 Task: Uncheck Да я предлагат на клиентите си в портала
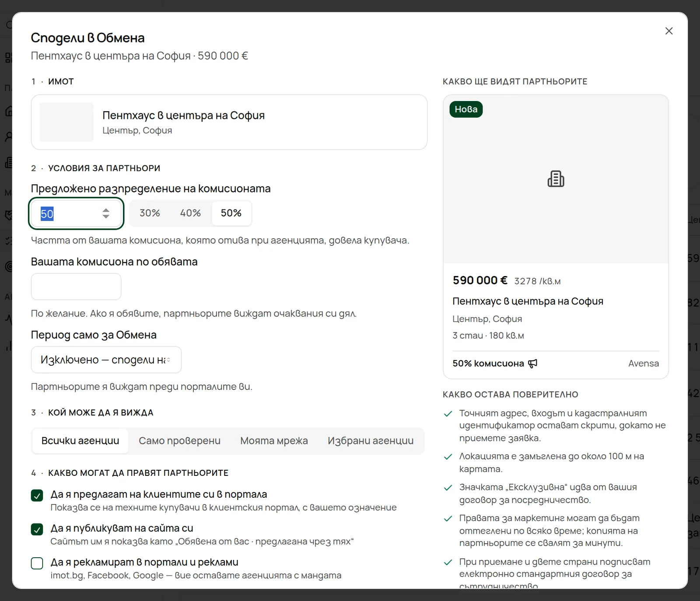click(x=37, y=495)
